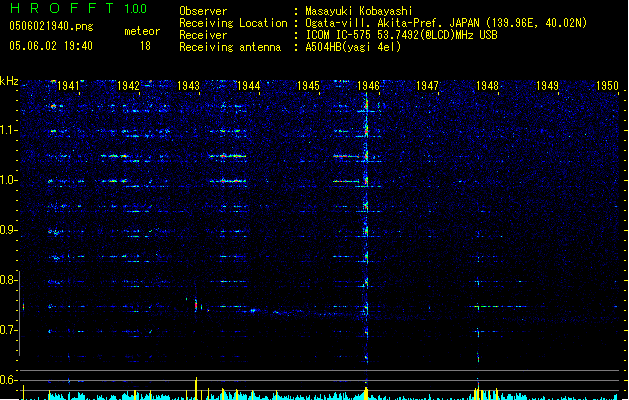Image resolution: width=629 pixels, height=400 pixels.
Task: Click the 1.0 kHz axis label
Action: click(x=8, y=180)
